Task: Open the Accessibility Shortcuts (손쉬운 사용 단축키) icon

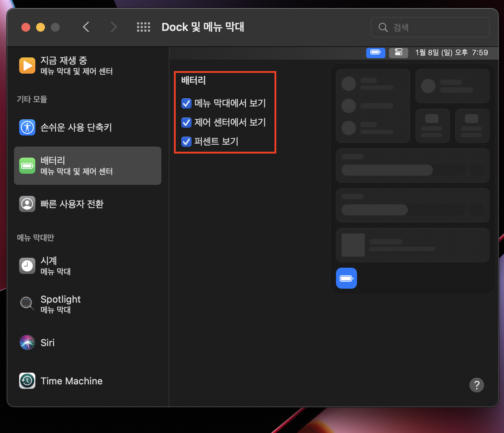Action: tap(27, 127)
